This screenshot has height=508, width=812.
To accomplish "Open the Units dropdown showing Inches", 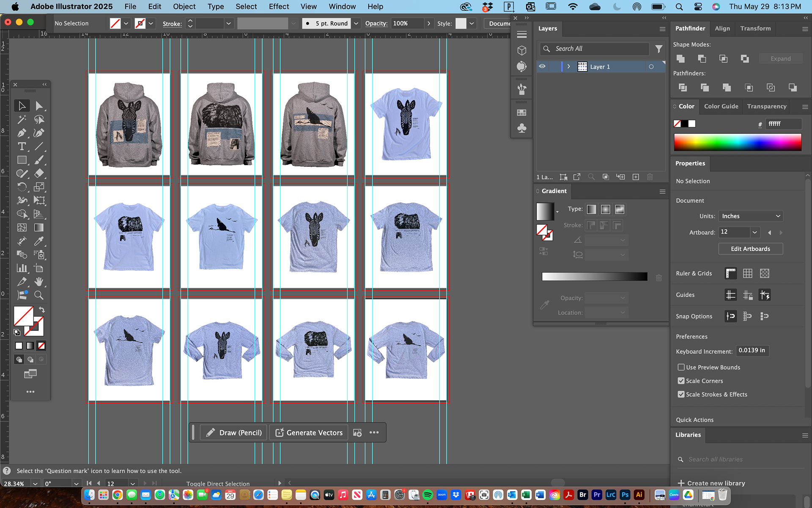I will coord(750,216).
